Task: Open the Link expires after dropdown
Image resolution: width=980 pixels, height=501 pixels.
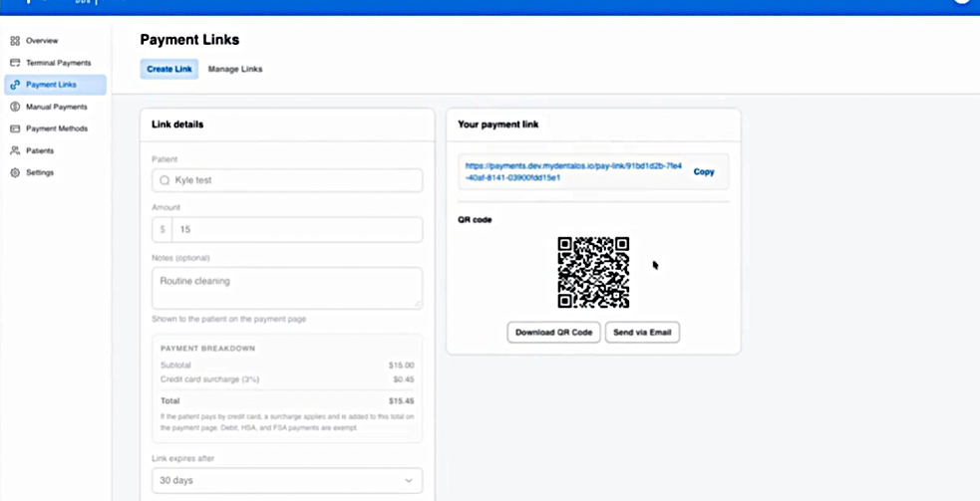Action: coord(287,480)
